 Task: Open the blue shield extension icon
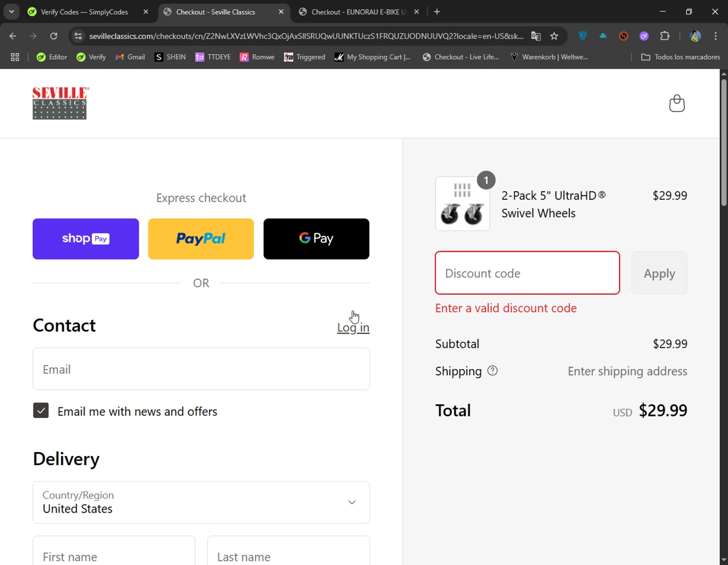tap(582, 36)
